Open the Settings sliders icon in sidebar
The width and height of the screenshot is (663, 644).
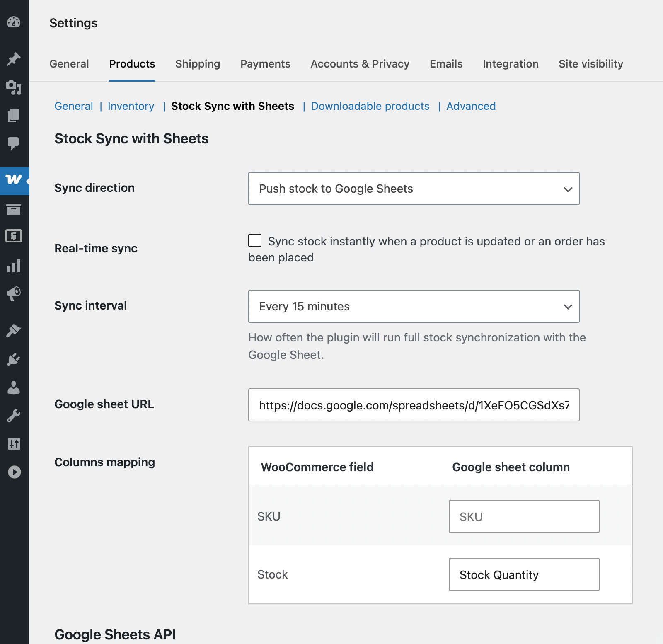(x=14, y=444)
